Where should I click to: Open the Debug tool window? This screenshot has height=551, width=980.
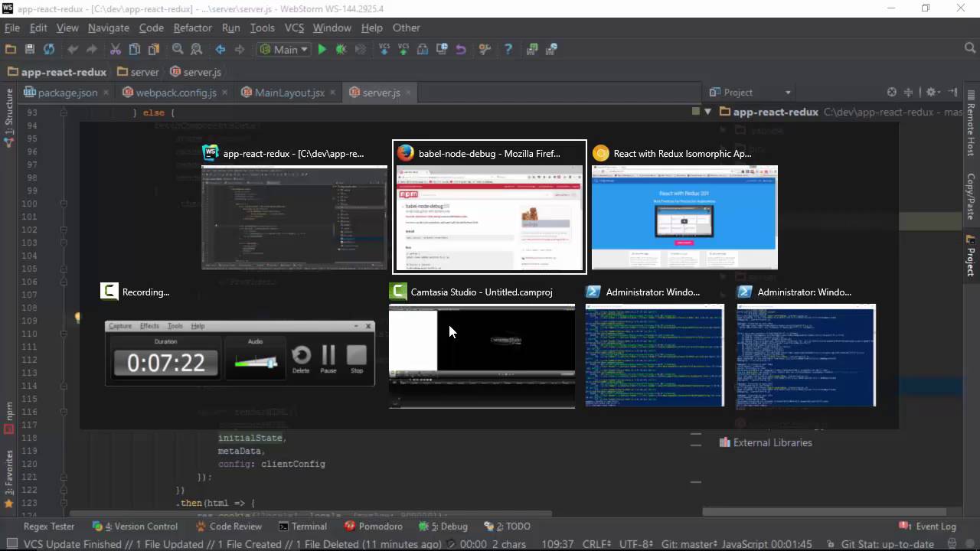443,527
